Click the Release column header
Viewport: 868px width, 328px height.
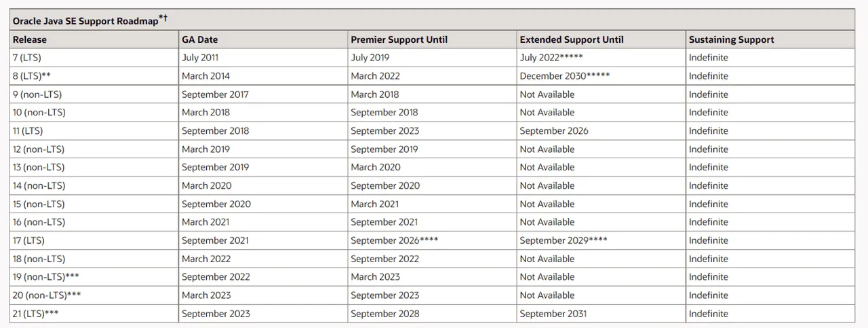click(30, 39)
